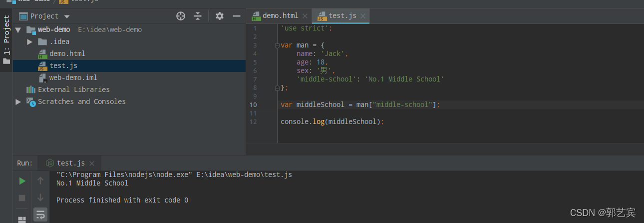
Task: Click the 'use strict' statement
Action: coord(306,28)
